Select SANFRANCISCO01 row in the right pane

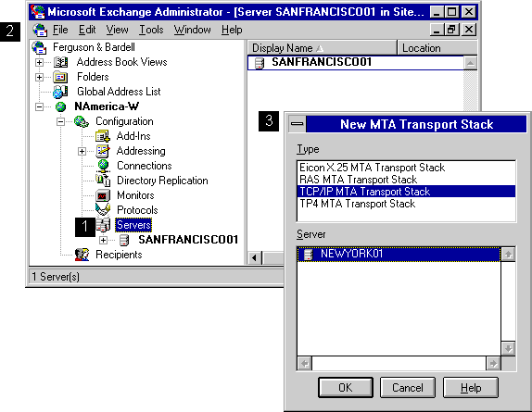tap(356, 63)
